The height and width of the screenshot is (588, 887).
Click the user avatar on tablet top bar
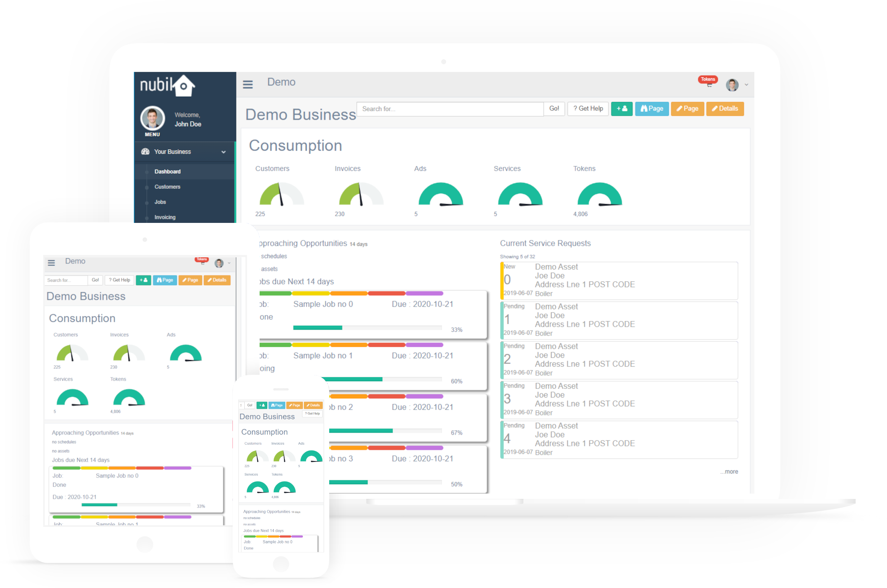pyautogui.click(x=219, y=263)
